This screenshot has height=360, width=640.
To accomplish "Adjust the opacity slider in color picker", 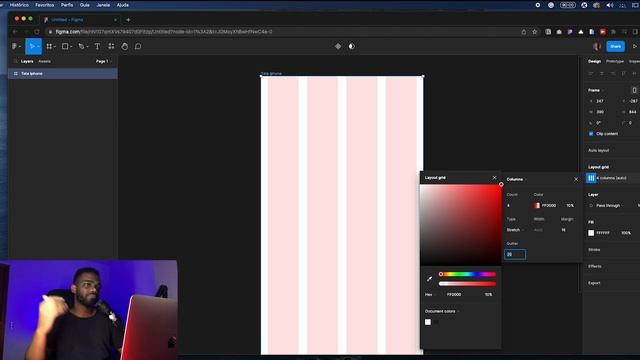I will click(x=467, y=284).
